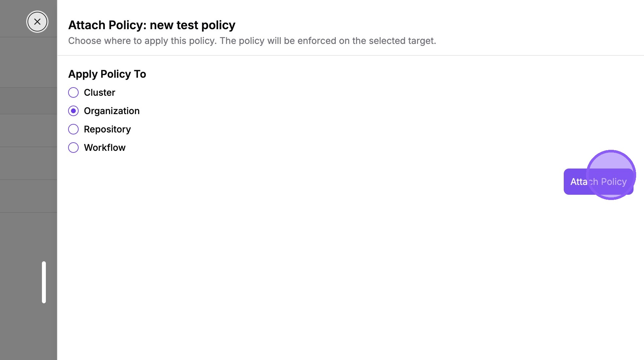Select the Workflow radio button
The image size is (644, 360).
tap(73, 148)
